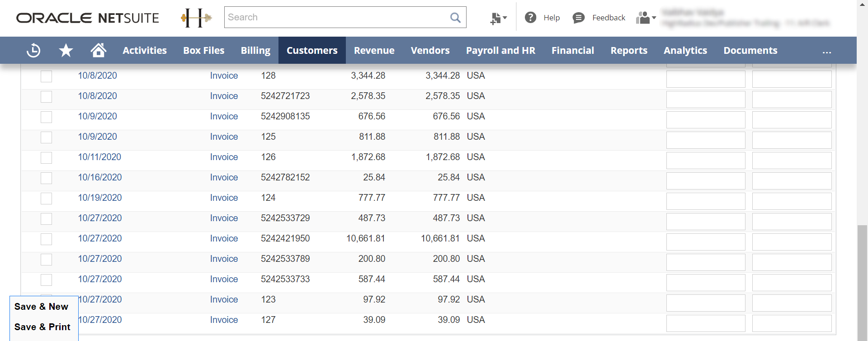
Task: Click the vertical page scrollbar
Action: coord(862,280)
